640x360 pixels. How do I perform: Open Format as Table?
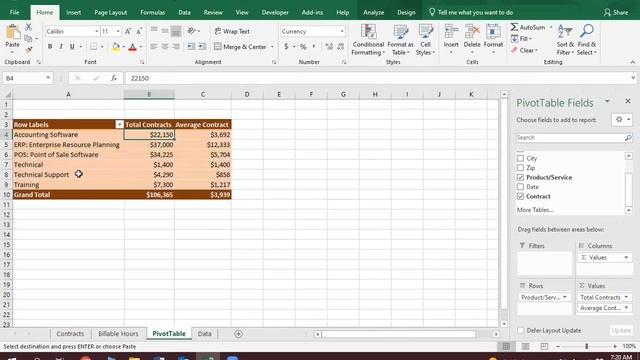[x=400, y=40]
